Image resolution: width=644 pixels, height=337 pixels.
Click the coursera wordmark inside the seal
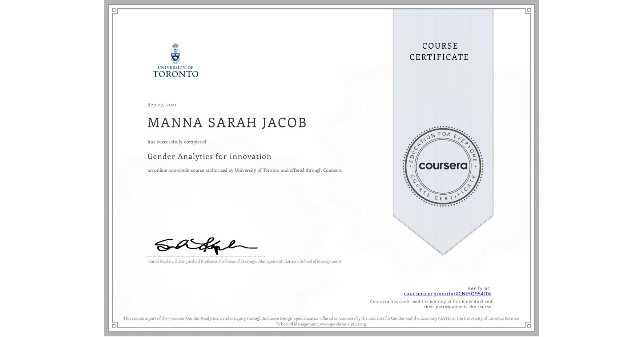pyautogui.click(x=443, y=166)
